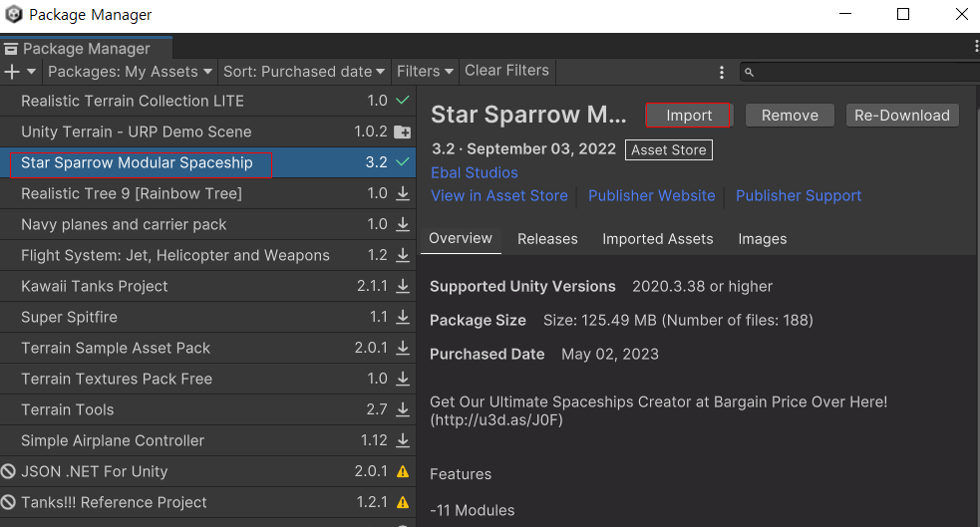The width and height of the screenshot is (980, 527).
Task: Click the deprecated icon beside Tanks!!! Reference
Action: [x=8, y=503]
